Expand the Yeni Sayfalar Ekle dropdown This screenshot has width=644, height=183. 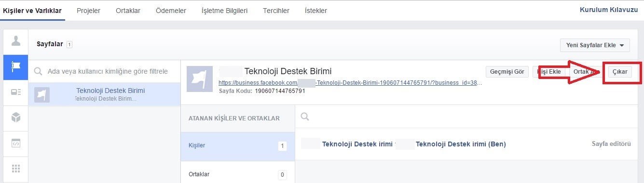(595, 45)
